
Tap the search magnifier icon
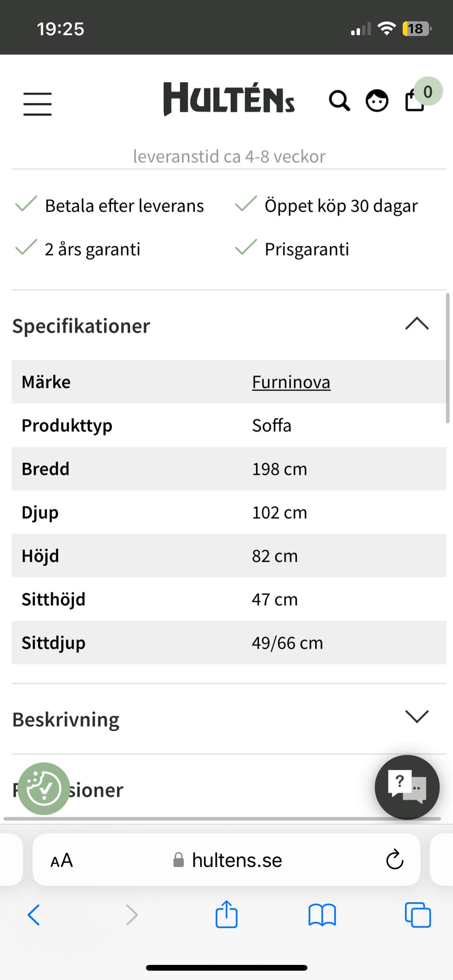[x=339, y=100]
